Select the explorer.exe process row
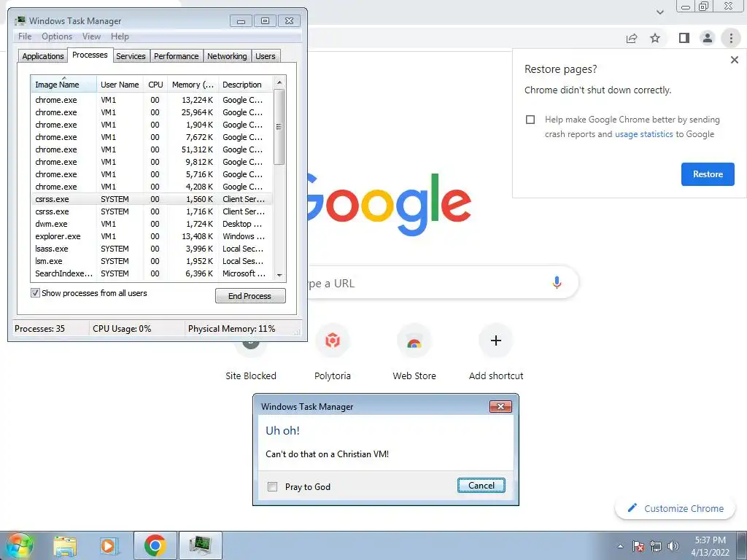Image resolution: width=747 pixels, height=560 pixels. pos(152,236)
